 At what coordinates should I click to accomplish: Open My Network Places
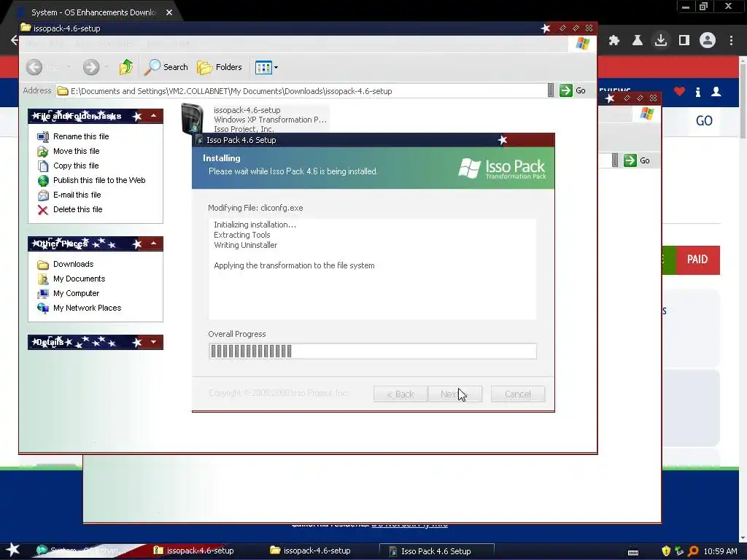coord(88,308)
